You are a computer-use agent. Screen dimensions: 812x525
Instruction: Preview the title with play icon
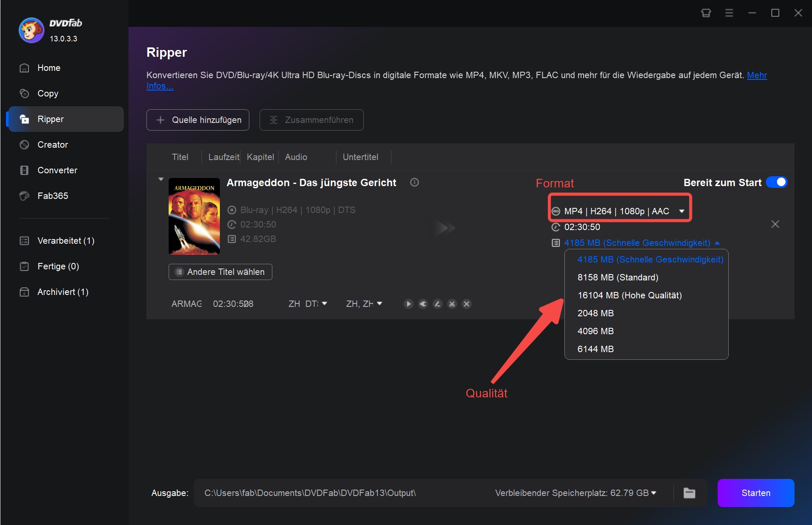tap(409, 304)
